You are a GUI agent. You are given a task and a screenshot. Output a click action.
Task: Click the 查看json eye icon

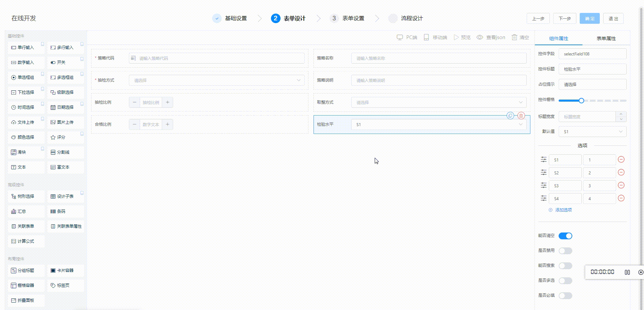point(480,37)
